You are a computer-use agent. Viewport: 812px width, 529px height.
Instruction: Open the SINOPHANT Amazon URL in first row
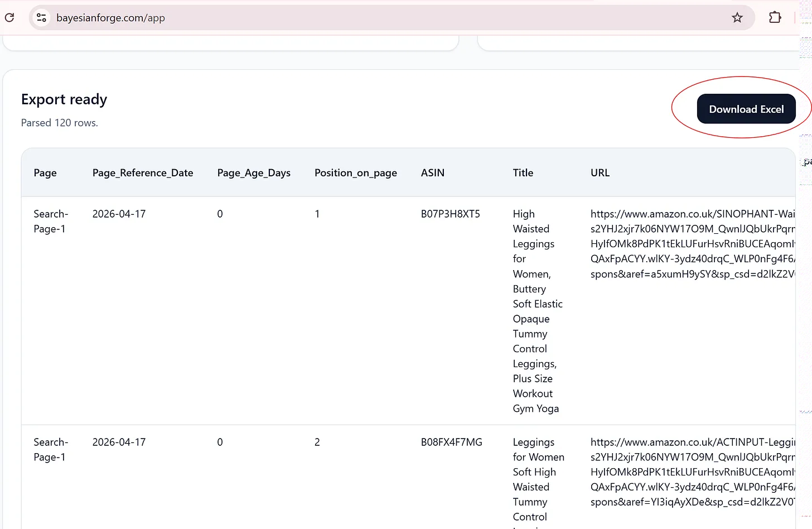(692, 214)
